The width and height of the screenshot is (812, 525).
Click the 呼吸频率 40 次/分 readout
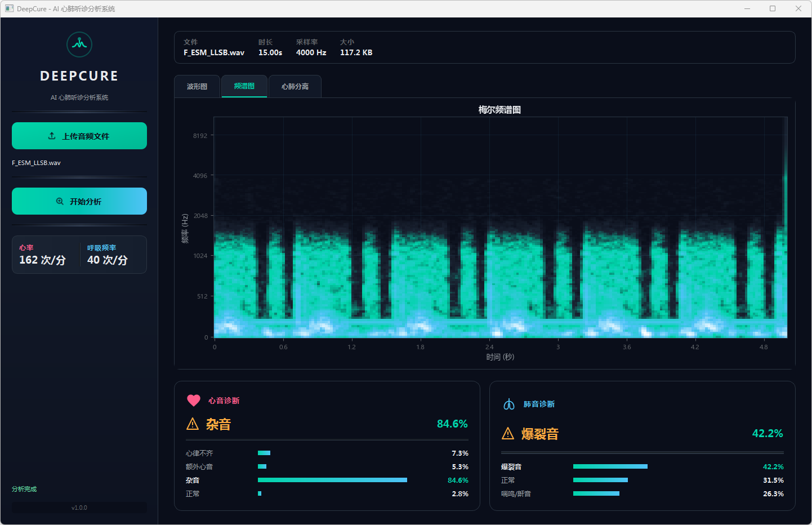[108, 260]
